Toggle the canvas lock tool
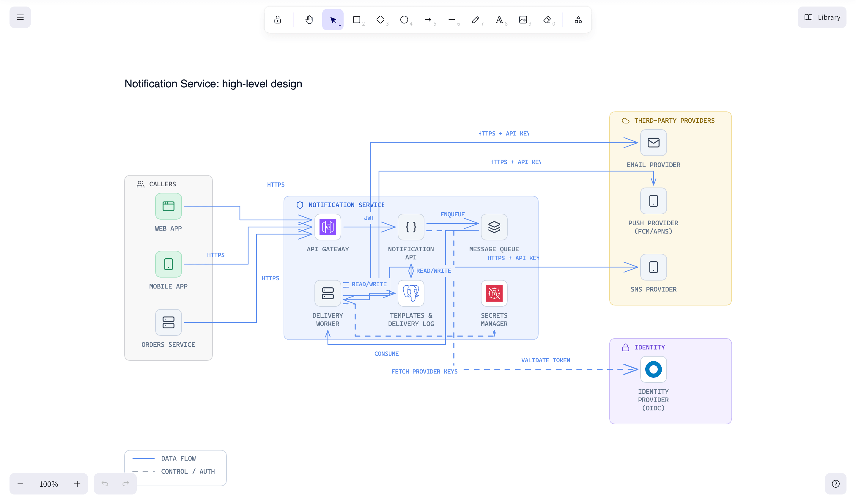Image resolution: width=856 pixels, height=504 pixels. click(278, 20)
